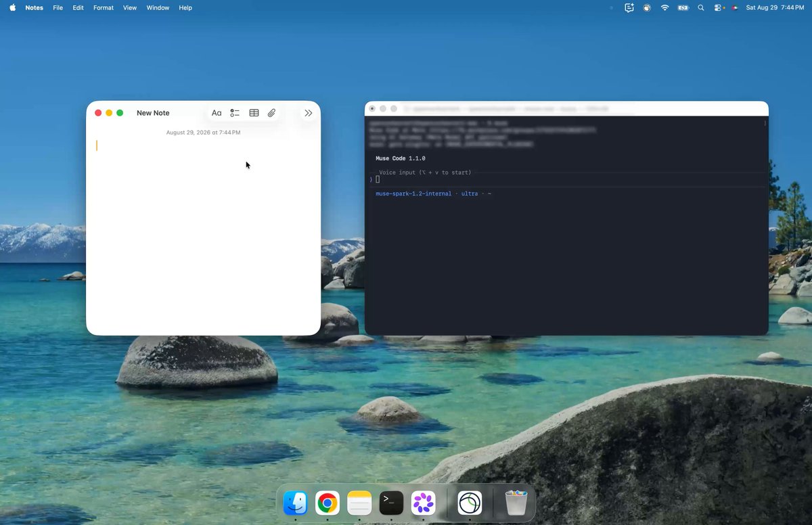
Task: Open the File menu
Action: (58, 7)
